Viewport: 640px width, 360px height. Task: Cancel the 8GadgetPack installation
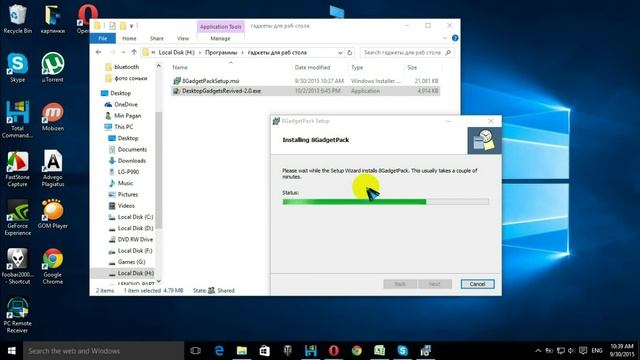(477, 284)
